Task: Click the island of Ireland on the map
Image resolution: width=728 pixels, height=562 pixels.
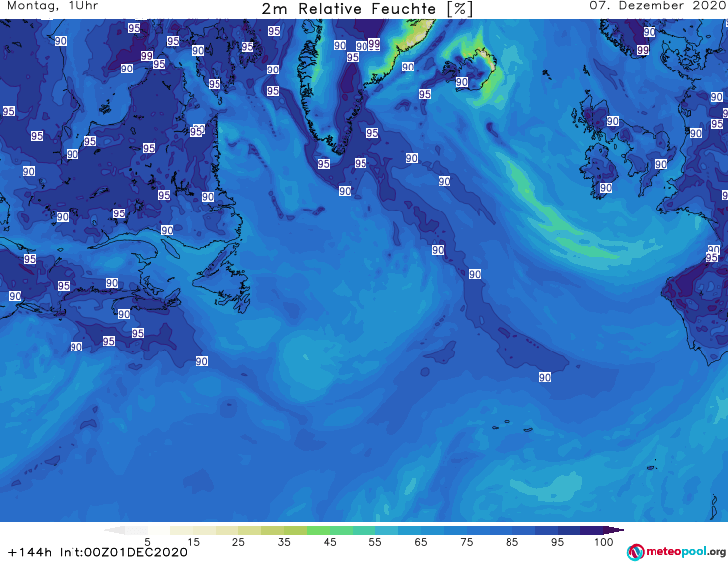Action: (599, 170)
